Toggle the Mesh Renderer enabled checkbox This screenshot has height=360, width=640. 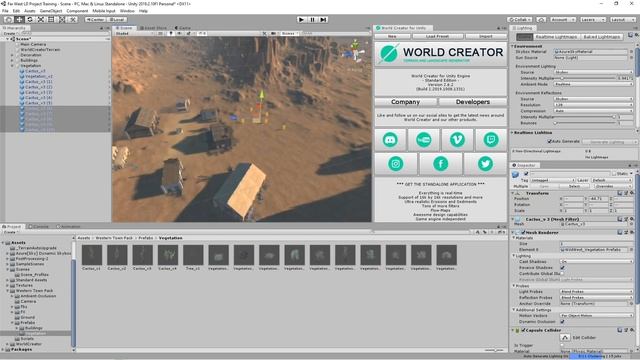point(523,232)
